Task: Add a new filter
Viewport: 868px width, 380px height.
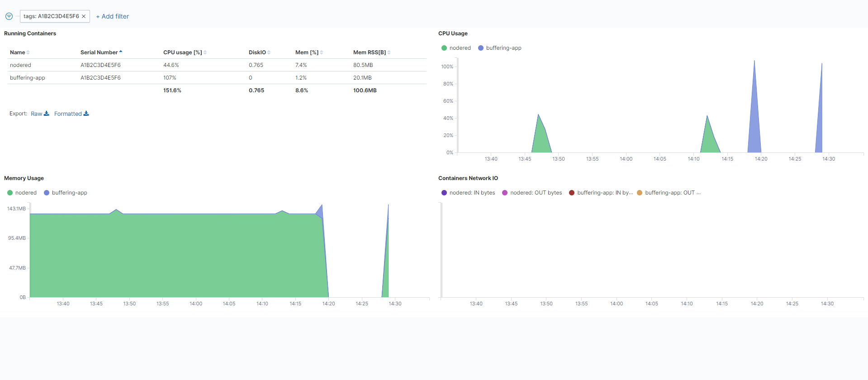Action: click(112, 16)
